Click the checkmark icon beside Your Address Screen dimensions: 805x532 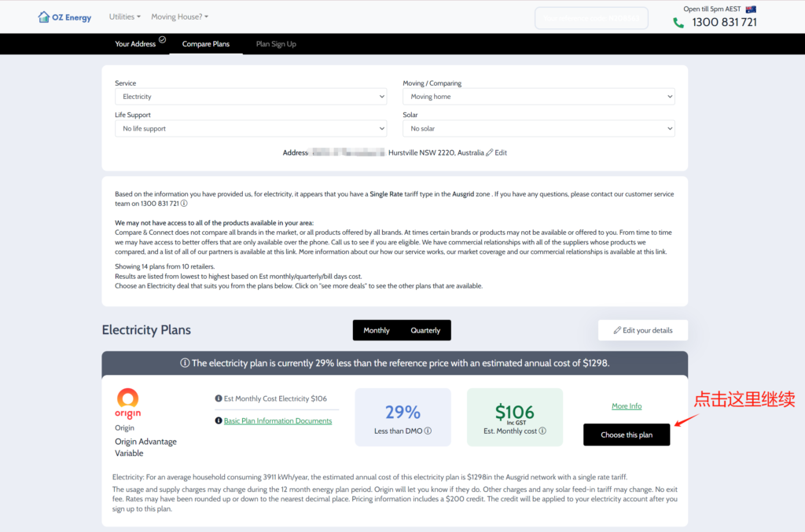coord(162,39)
